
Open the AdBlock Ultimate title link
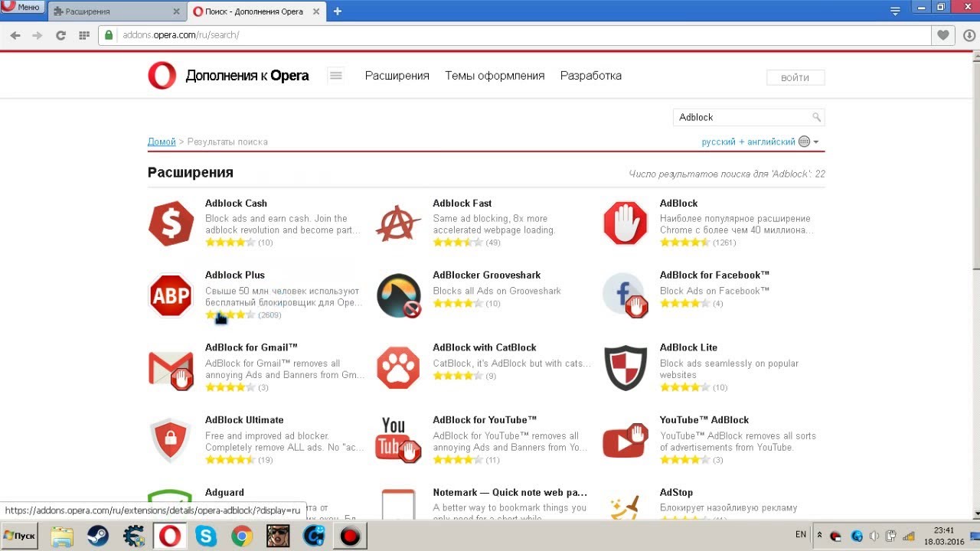pyautogui.click(x=244, y=420)
